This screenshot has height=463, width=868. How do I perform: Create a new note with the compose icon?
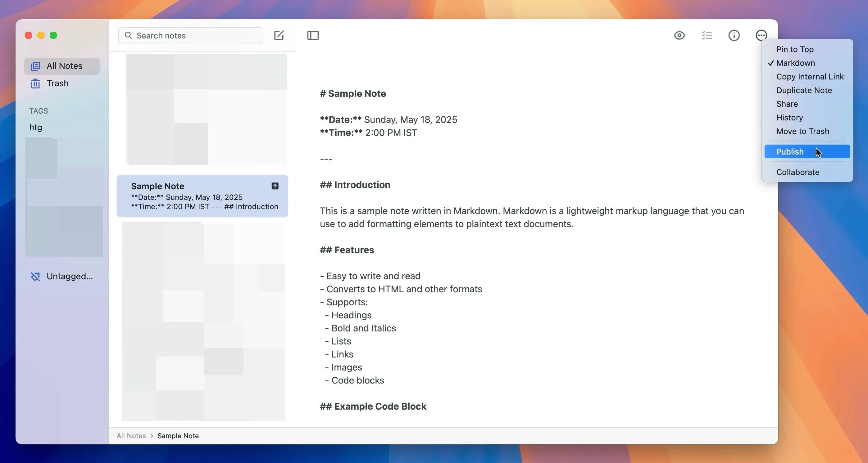279,35
